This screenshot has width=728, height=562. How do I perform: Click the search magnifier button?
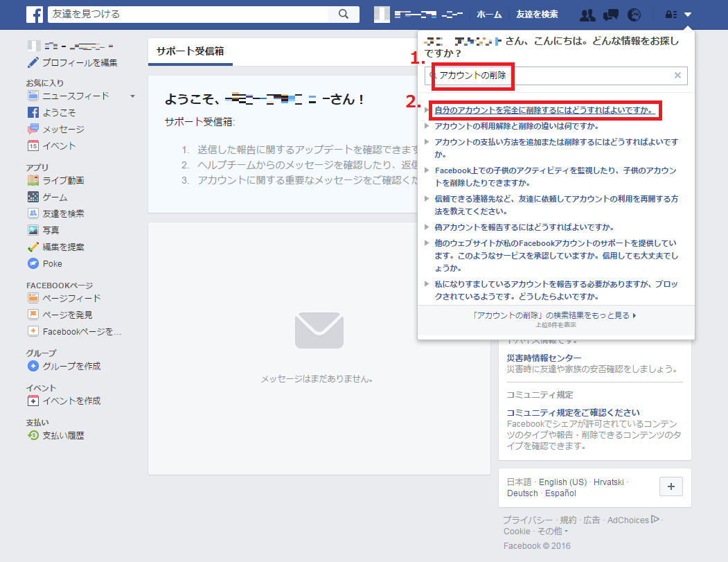(x=343, y=15)
